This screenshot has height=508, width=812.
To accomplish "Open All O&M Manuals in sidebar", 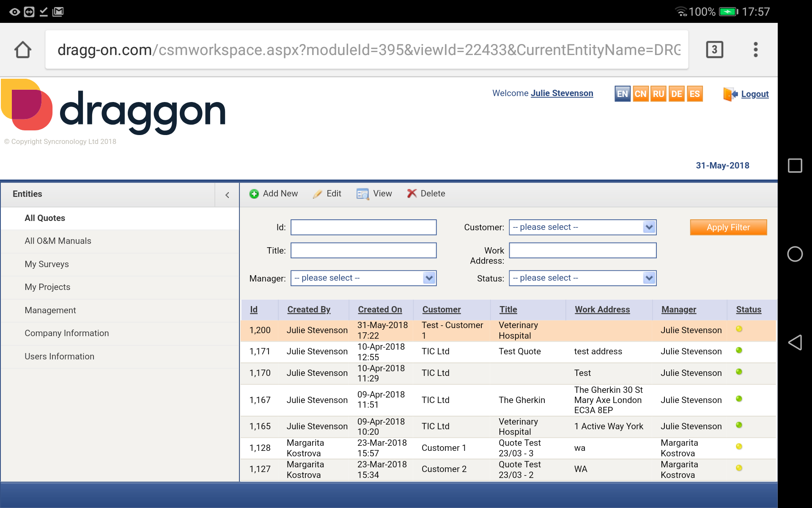I will 58,241.
